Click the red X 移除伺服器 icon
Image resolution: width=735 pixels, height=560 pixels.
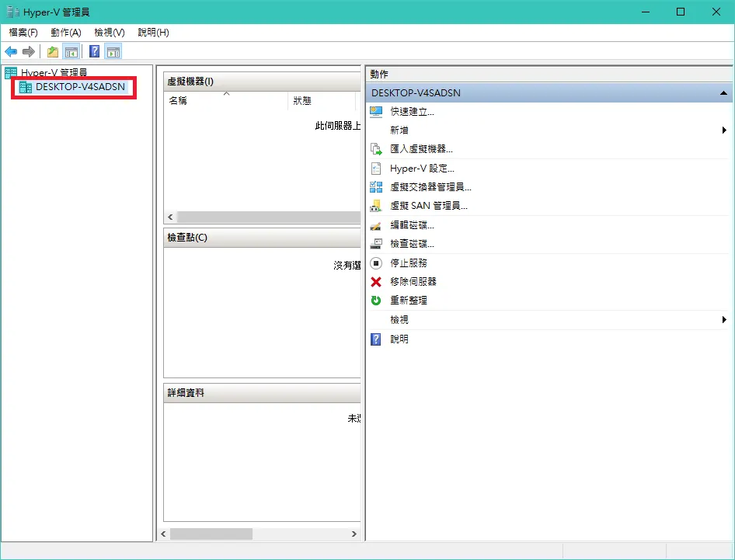pyautogui.click(x=376, y=282)
